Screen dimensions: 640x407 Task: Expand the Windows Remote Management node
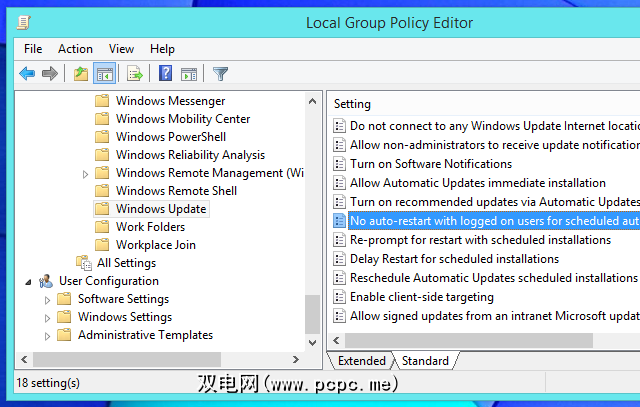click(x=85, y=174)
